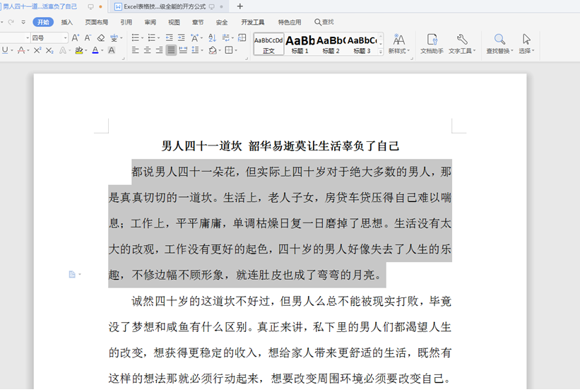Apply the 标题 1 heading style
Image resolution: width=580 pixels, height=392 pixels.
point(300,44)
